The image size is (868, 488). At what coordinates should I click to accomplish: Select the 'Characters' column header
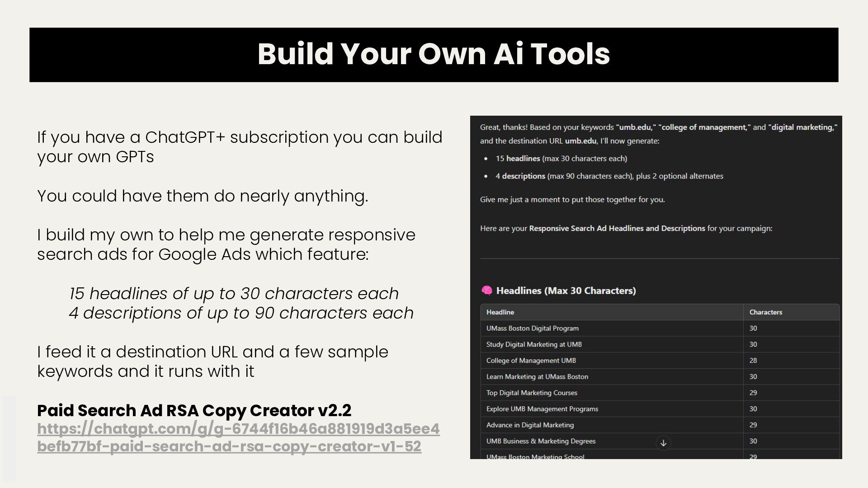tap(765, 312)
